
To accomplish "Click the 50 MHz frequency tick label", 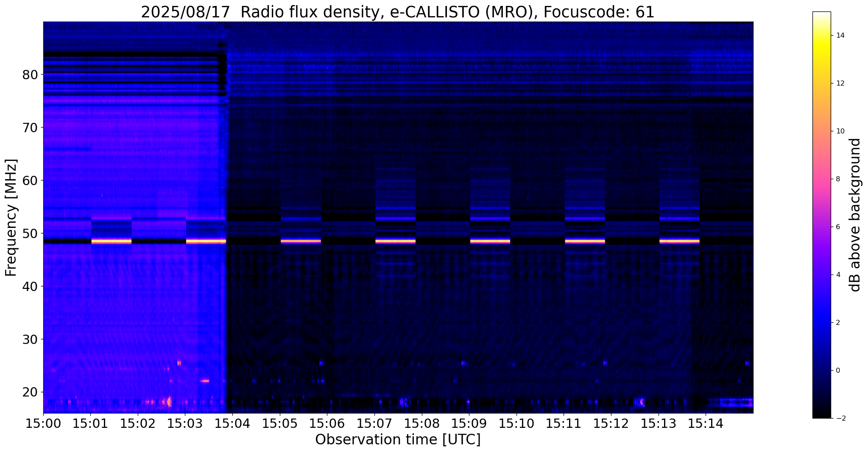I will click(x=30, y=233).
